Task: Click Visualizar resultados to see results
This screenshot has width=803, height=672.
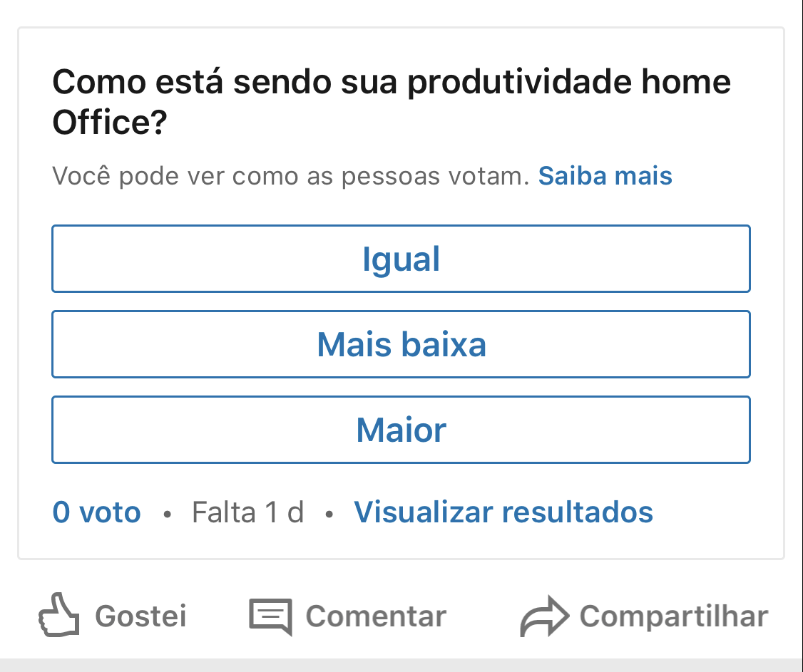Action: (x=503, y=512)
